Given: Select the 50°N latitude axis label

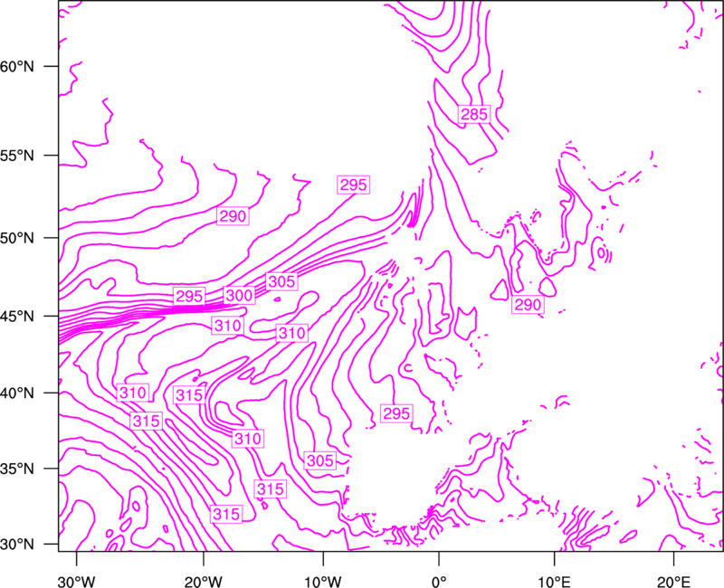Looking at the screenshot, I should coord(17,238).
